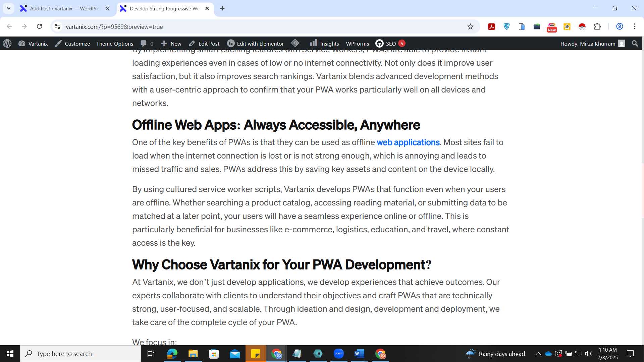Click the admin bar search magnifier
The width and height of the screenshot is (644, 362).
(635, 44)
